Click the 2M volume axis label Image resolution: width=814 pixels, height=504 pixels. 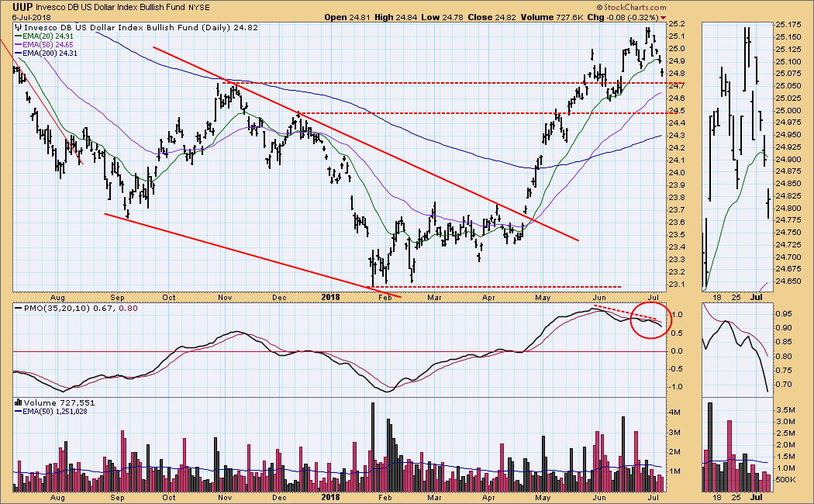pyautogui.click(x=674, y=452)
